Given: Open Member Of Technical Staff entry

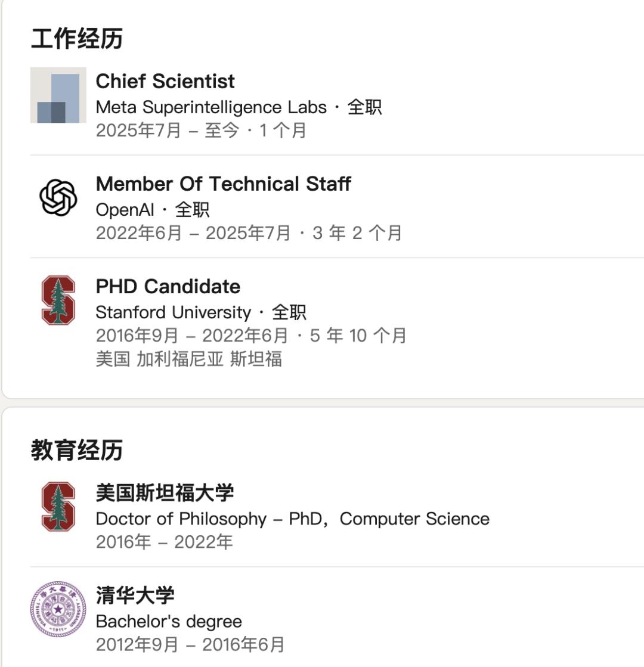Looking at the screenshot, I should point(223,184).
